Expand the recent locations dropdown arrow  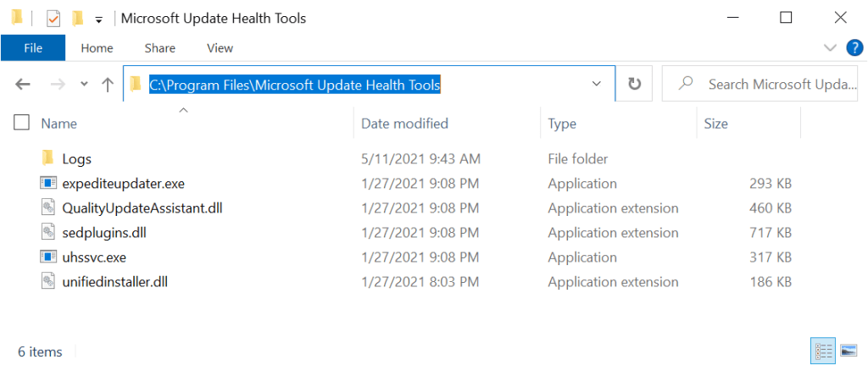tap(83, 84)
